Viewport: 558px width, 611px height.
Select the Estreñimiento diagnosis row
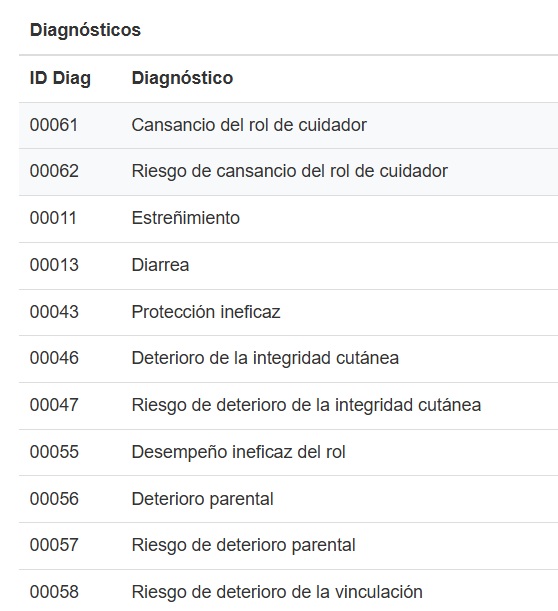288,219
